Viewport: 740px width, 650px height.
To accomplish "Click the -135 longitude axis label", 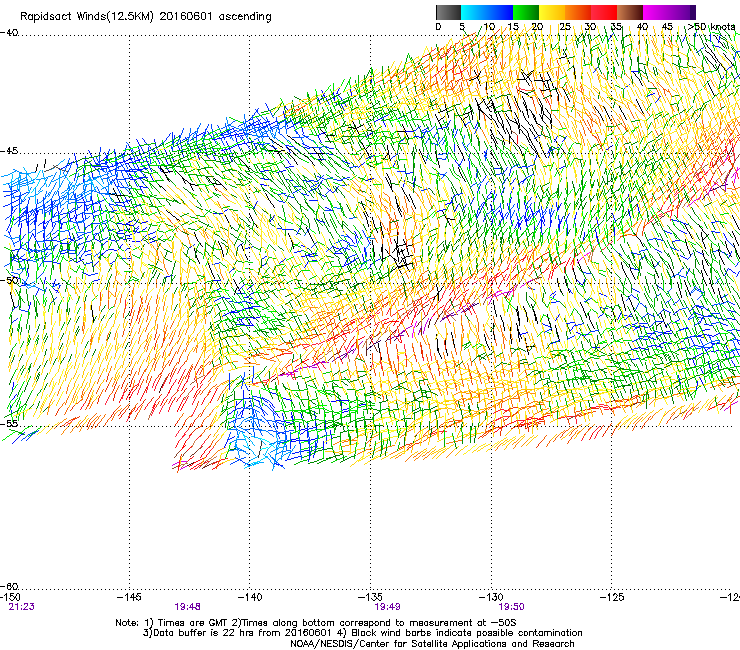I will (370, 598).
